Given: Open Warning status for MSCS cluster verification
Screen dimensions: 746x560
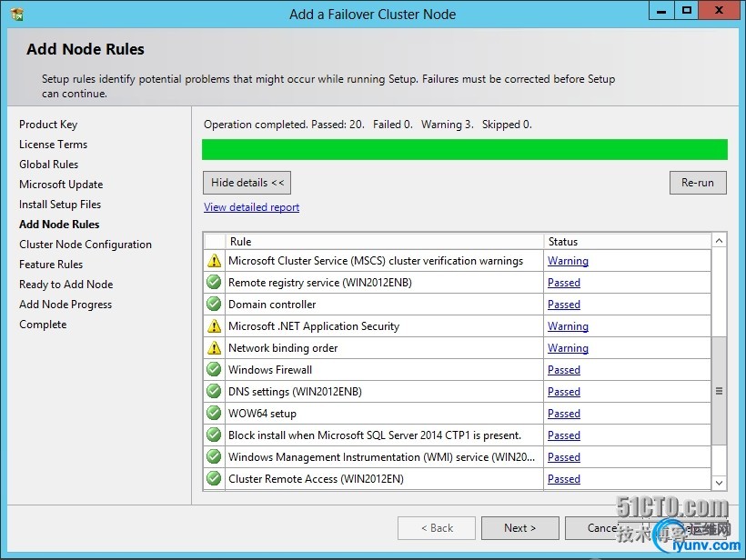Looking at the screenshot, I should tap(568, 261).
